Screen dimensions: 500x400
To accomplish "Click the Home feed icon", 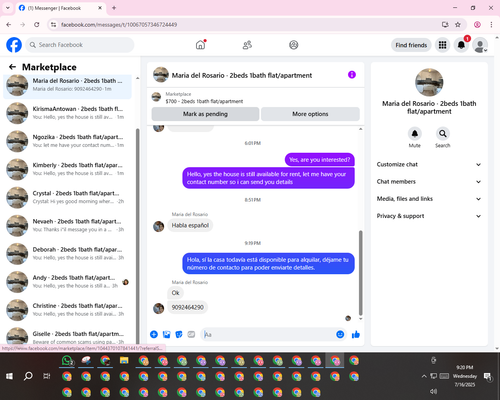I will [200, 45].
